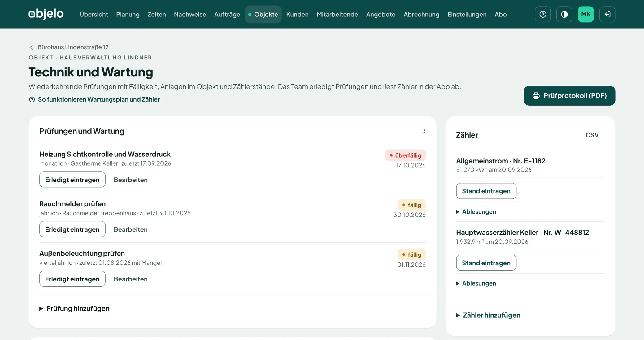
Task: Click Erledigt eintragen for Rauchmelder prüfen
Action: (72, 229)
